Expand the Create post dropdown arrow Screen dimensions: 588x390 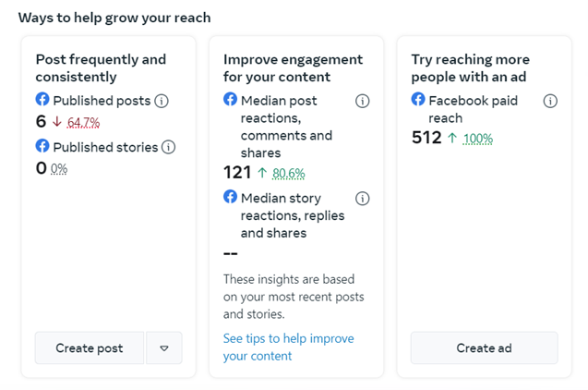pyautogui.click(x=164, y=348)
